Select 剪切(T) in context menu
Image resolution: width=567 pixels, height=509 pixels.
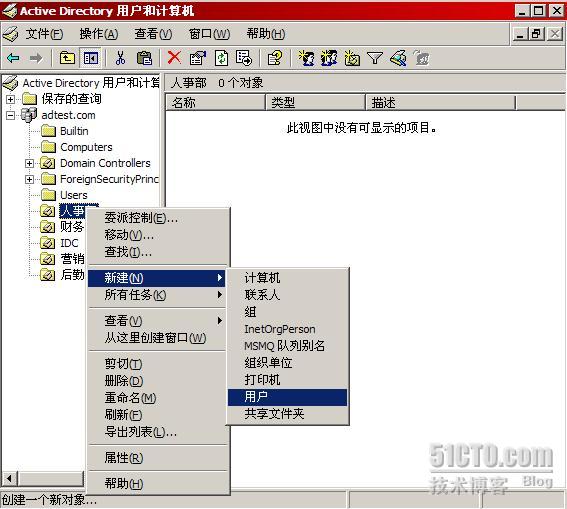157,364
